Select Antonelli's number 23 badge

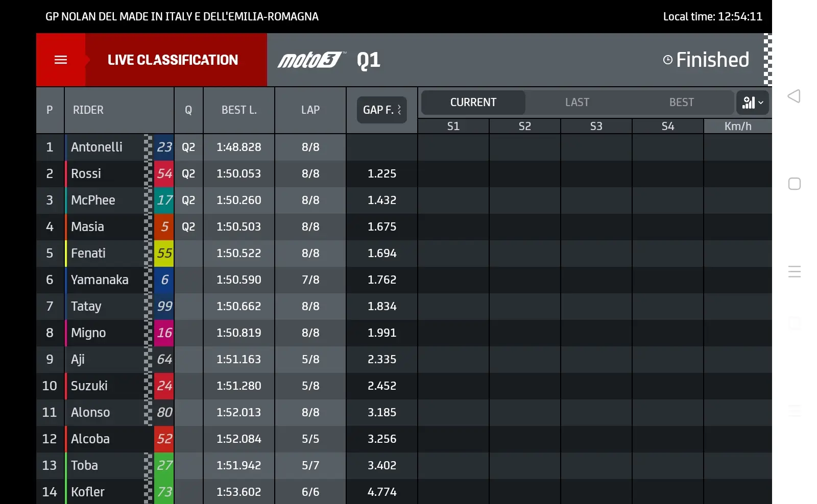tap(164, 147)
